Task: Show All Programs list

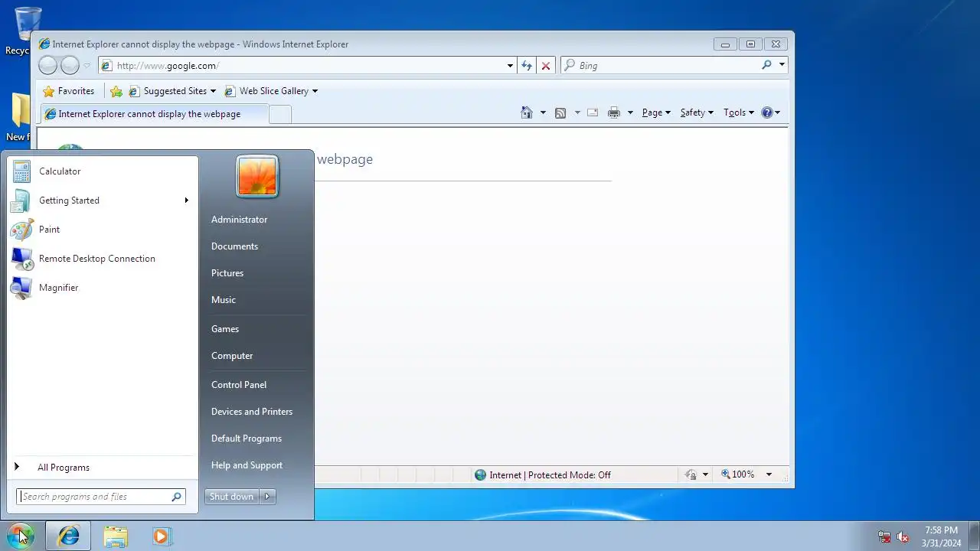Action: [102, 468]
